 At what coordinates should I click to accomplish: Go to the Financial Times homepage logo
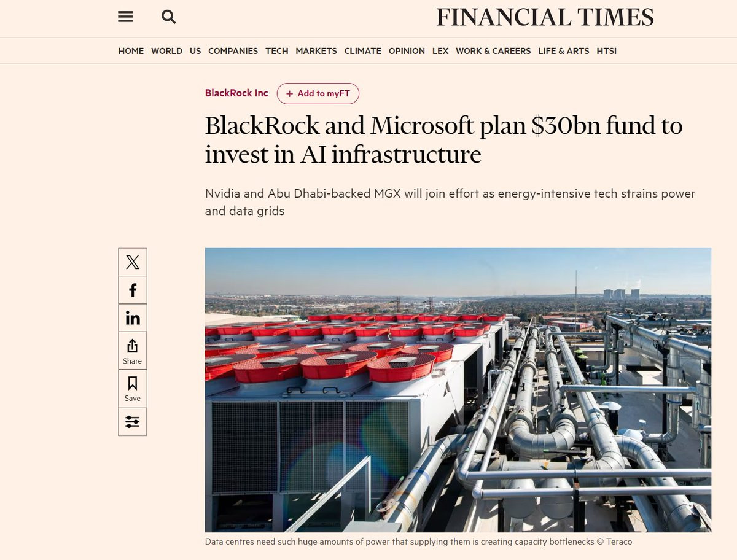(x=545, y=17)
